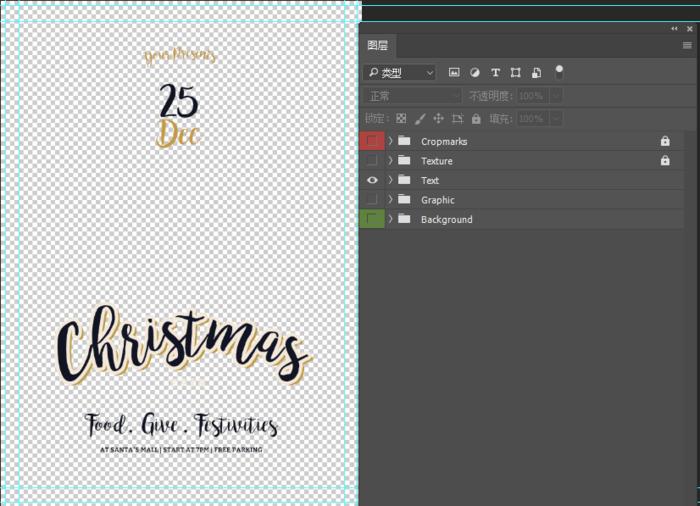Click the smart object filter icon
The image size is (700, 506).
point(537,73)
